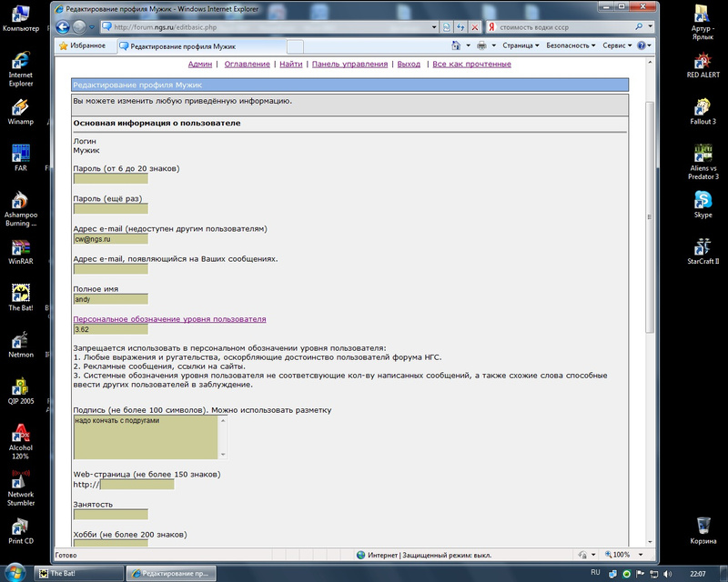Open the Избранное favorites star button
Image resolution: width=728 pixels, height=582 pixels.
(82, 45)
